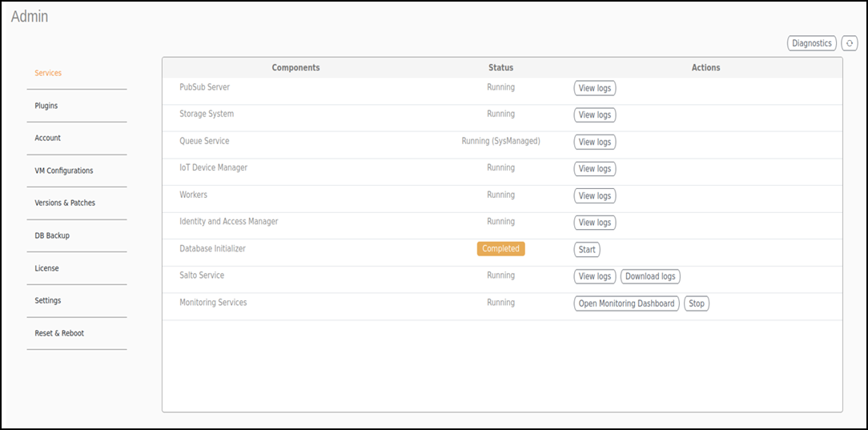
Task: Click the Queue Service component name
Action: [x=204, y=141]
